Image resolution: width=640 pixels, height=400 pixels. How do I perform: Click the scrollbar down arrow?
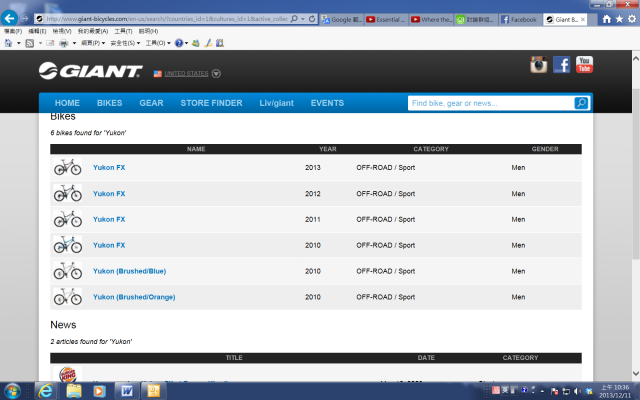[x=636, y=373]
